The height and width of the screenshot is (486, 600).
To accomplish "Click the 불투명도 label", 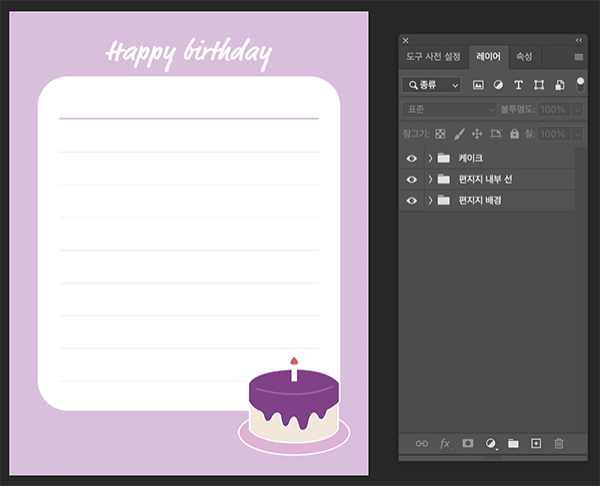I will [517, 110].
